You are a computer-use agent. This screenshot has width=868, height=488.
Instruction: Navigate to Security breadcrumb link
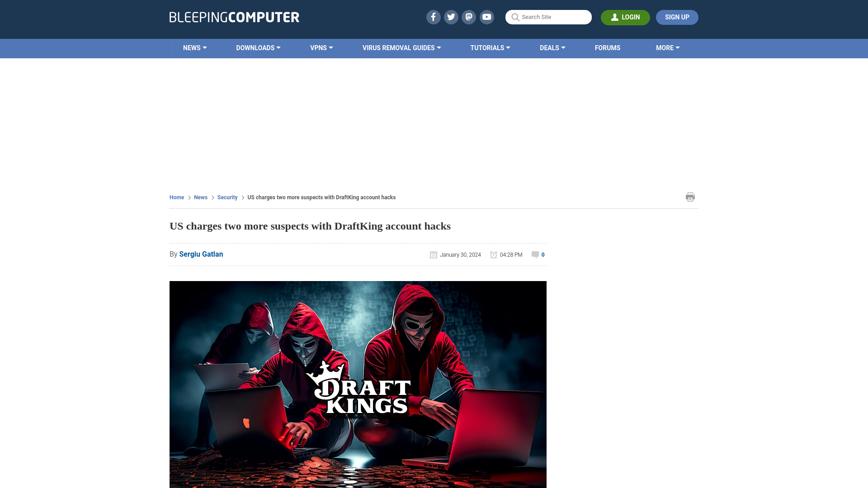coord(227,197)
